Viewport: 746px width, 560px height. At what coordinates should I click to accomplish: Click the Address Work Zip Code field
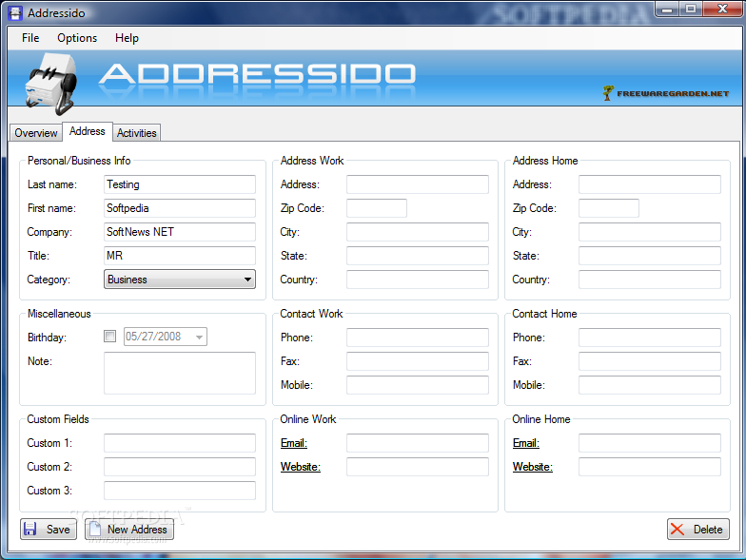point(377,208)
